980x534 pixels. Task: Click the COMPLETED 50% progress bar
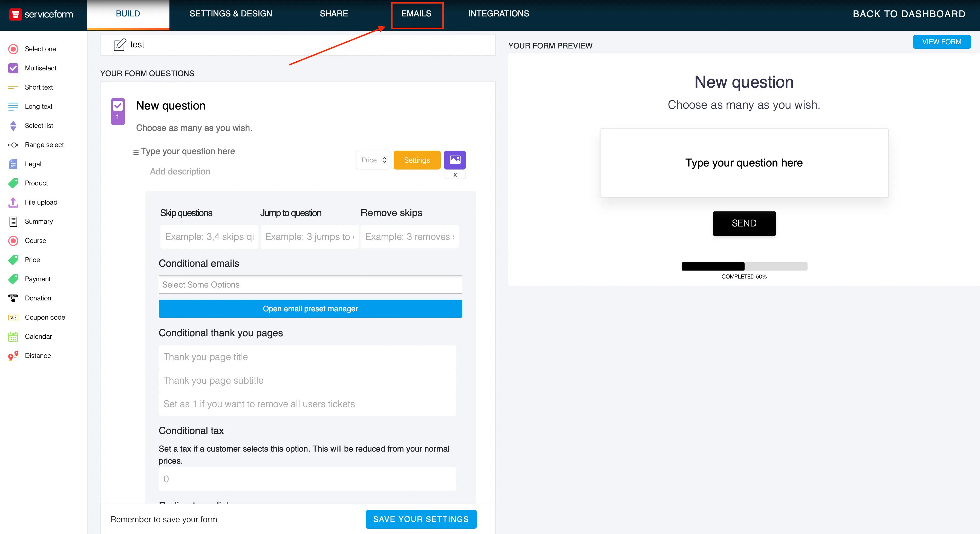point(744,266)
